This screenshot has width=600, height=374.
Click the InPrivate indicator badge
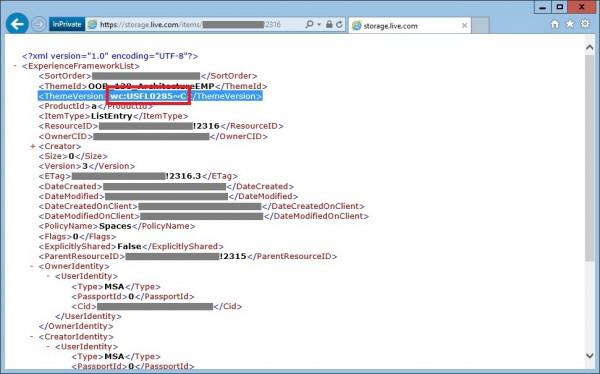point(67,24)
